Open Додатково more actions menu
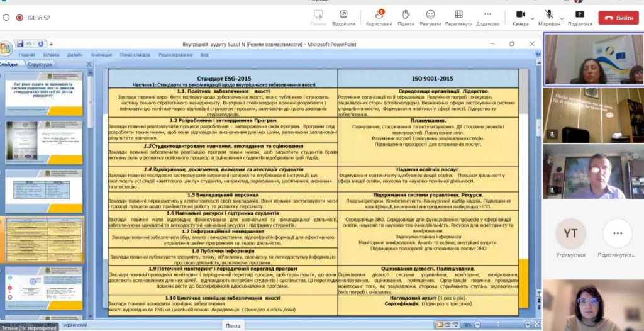The width and height of the screenshot is (644, 331). coord(487,18)
